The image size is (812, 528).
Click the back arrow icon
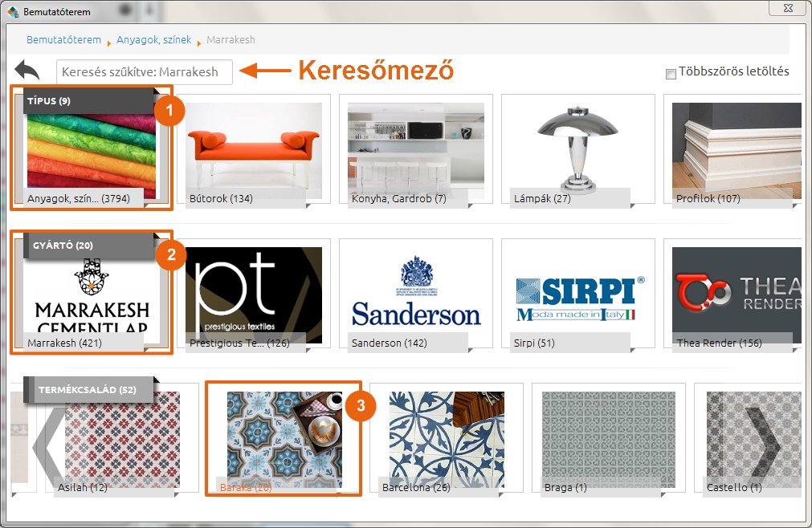click(x=27, y=71)
